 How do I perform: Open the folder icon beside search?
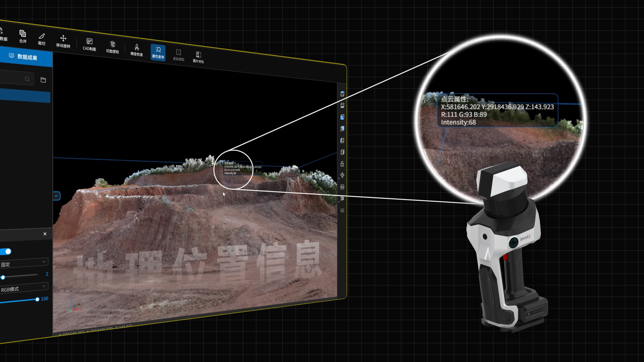pos(43,80)
